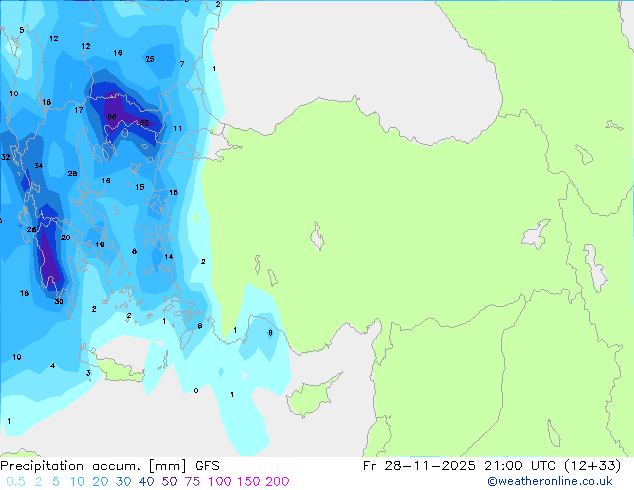Select the 0.5 value in the color legend

(16, 482)
